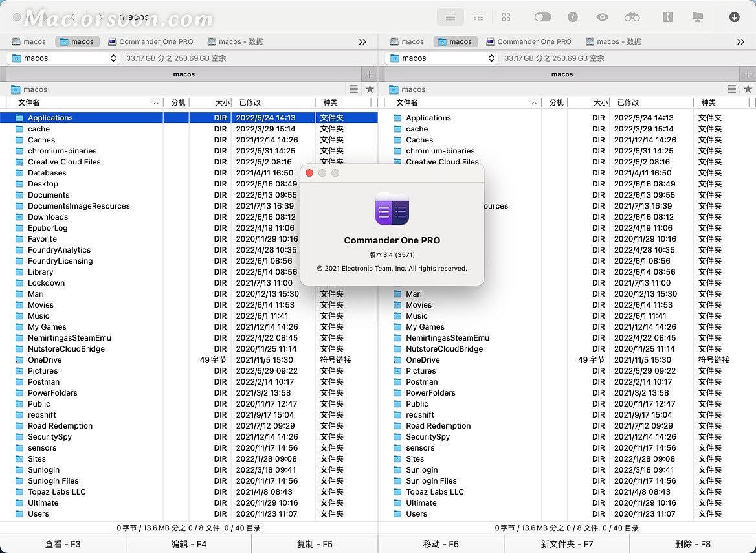Switch to full list view mode
Image resolution: width=756 pixels, height=553 pixels.
click(450, 17)
